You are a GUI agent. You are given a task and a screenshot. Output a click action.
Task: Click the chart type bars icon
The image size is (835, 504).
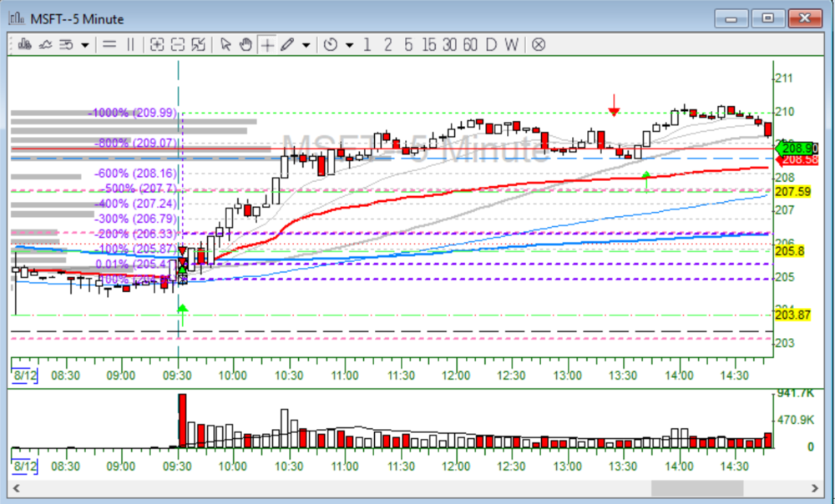[x=23, y=44]
